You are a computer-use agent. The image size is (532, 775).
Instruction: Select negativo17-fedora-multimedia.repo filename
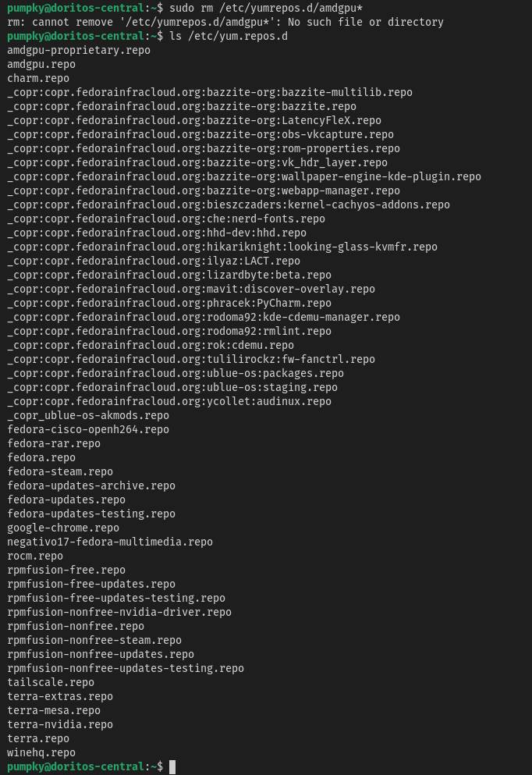tap(110, 542)
